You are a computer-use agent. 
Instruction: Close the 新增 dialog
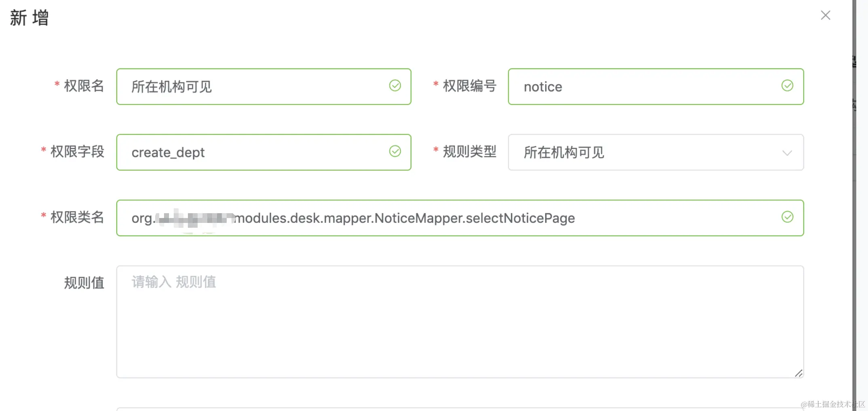pyautogui.click(x=825, y=15)
